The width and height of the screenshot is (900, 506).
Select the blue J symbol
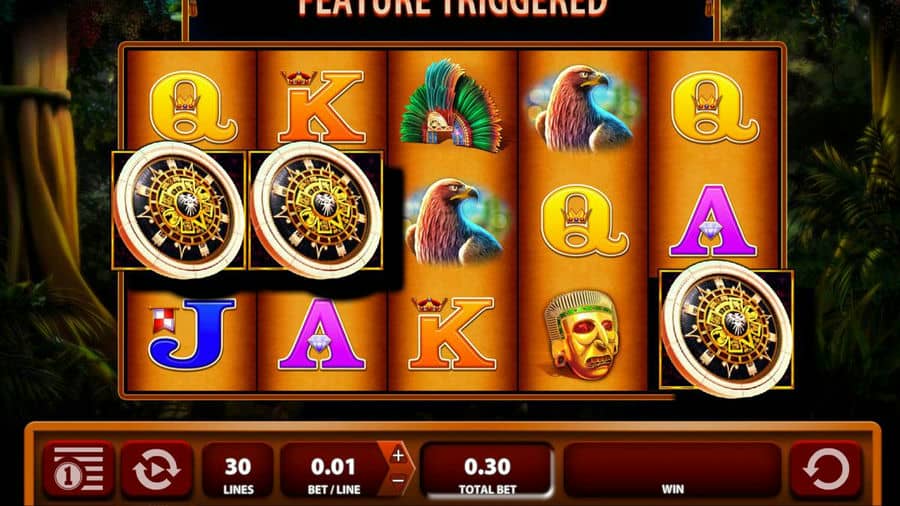(x=192, y=333)
